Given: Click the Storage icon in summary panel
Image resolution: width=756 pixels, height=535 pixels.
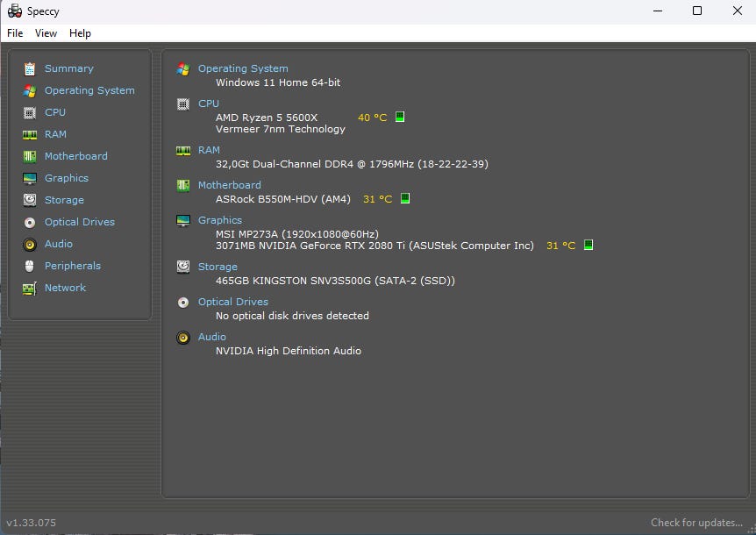Looking at the screenshot, I should 183,267.
